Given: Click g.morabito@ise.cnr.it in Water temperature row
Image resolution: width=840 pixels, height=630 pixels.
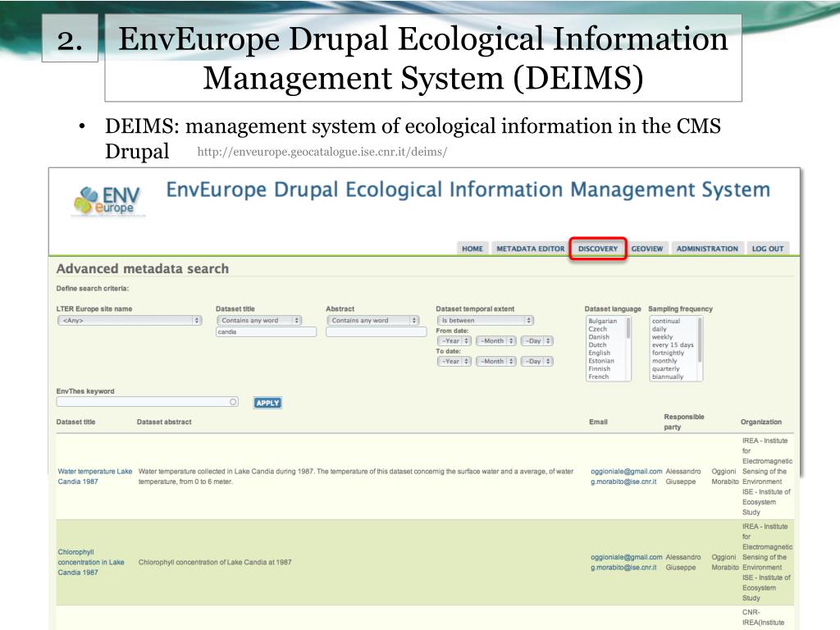Looking at the screenshot, I should point(623,482).
